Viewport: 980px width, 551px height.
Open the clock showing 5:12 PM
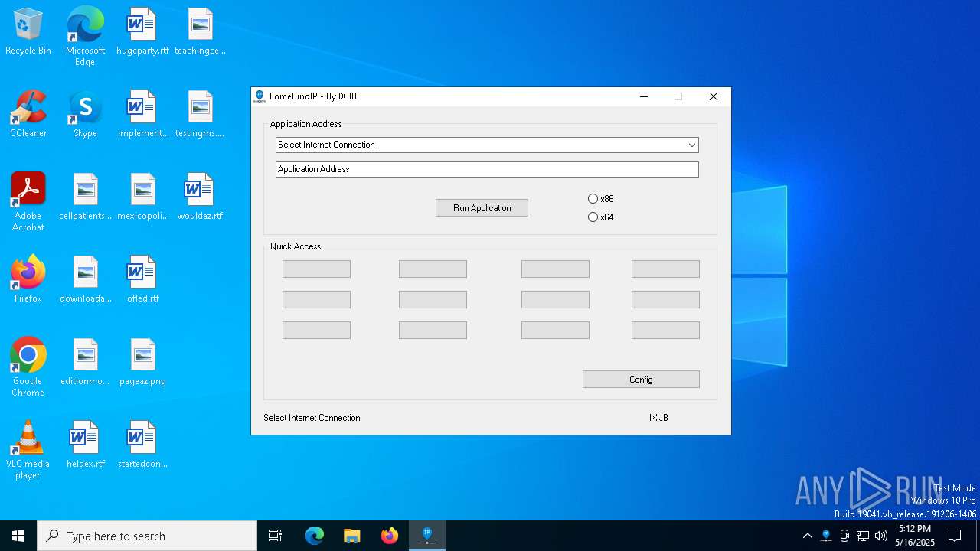[915, 536]
